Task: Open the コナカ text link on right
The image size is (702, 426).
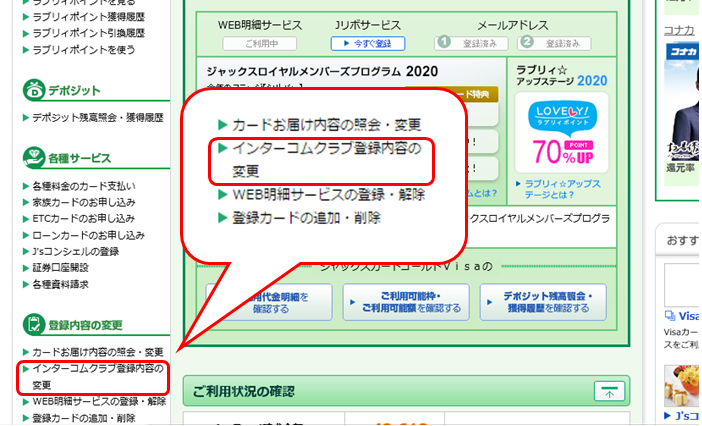Action: tap(679, 30)
